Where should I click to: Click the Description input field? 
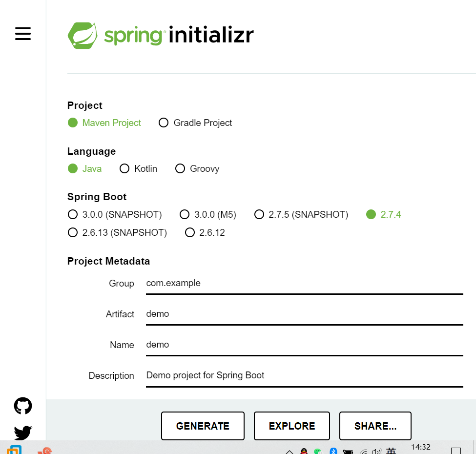pyautogui.click(x=305, y=376)
